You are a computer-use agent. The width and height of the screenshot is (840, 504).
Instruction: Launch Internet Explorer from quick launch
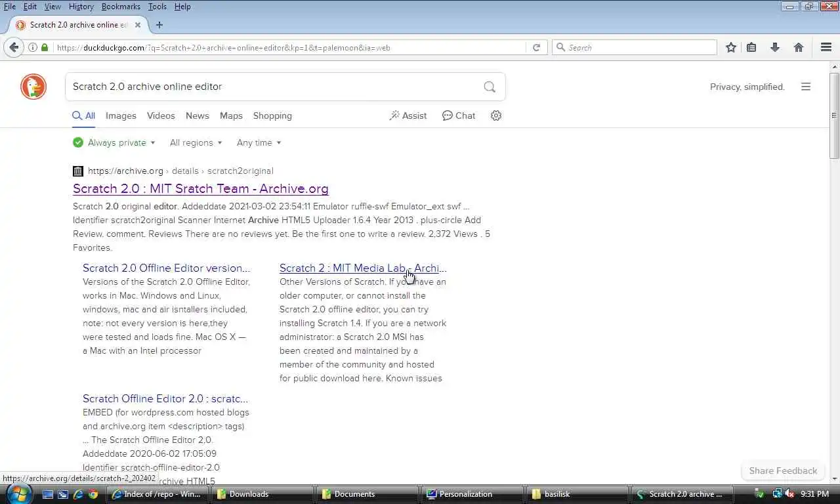click(x=79, y=493)
